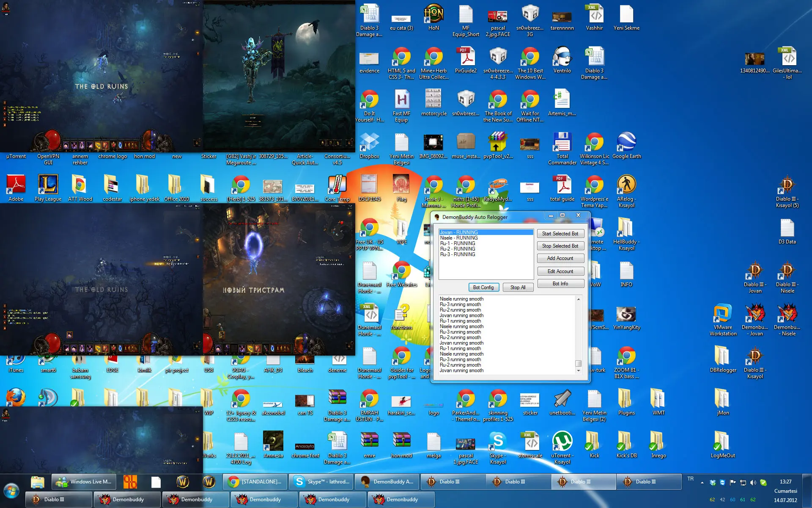Select the Ru-1 - RUNNING entry
The image size is (812, 508).
point(486,243)
